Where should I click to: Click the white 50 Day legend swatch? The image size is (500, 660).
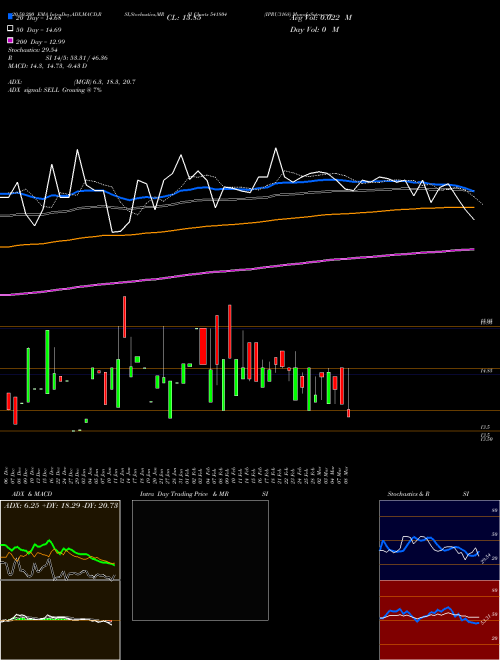10,29
